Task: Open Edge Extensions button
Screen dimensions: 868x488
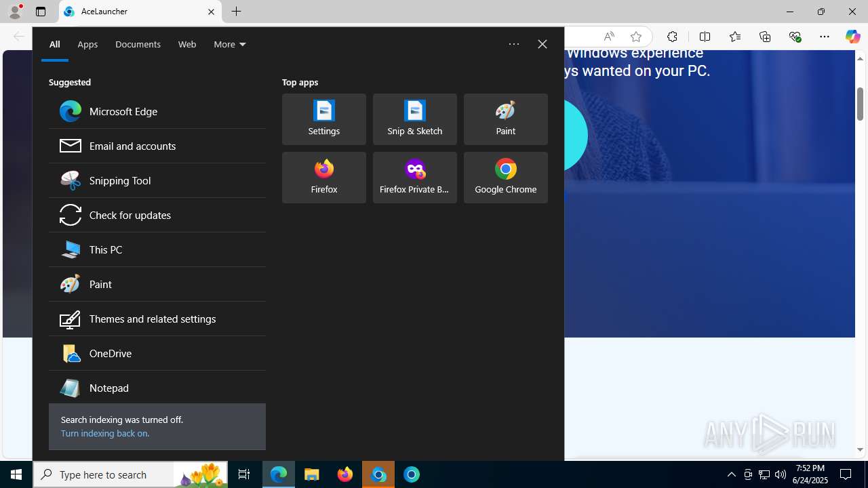Action: [672, 37]
